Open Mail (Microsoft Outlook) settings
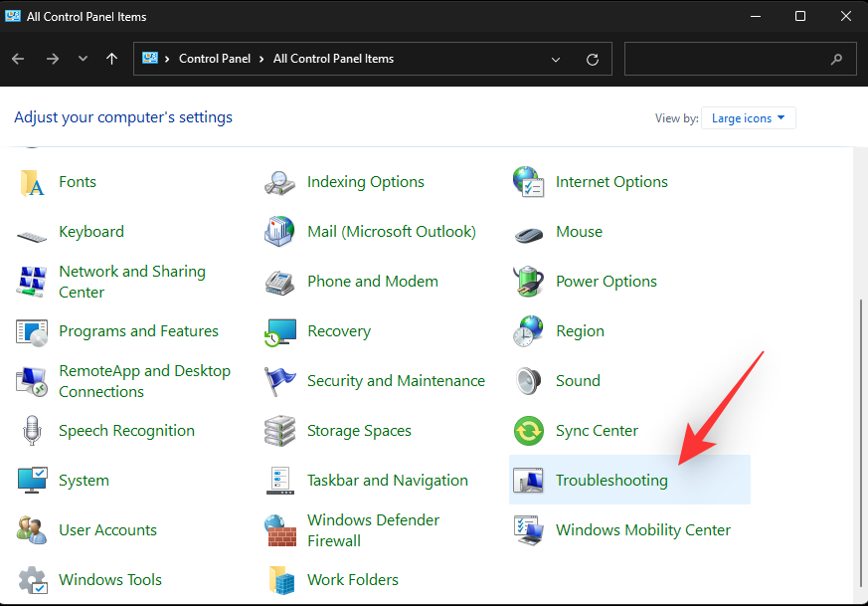Viewport: 868px width, 606px height. 391,231
